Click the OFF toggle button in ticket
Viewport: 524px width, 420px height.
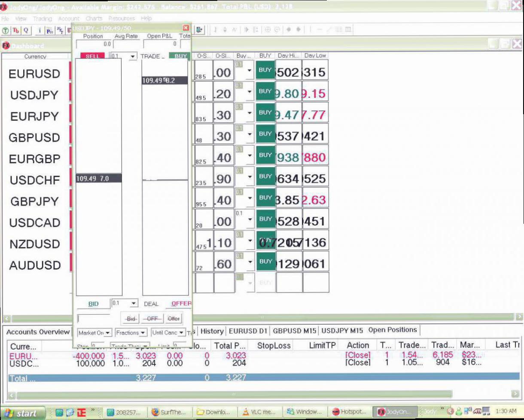(x=152, y=319)
